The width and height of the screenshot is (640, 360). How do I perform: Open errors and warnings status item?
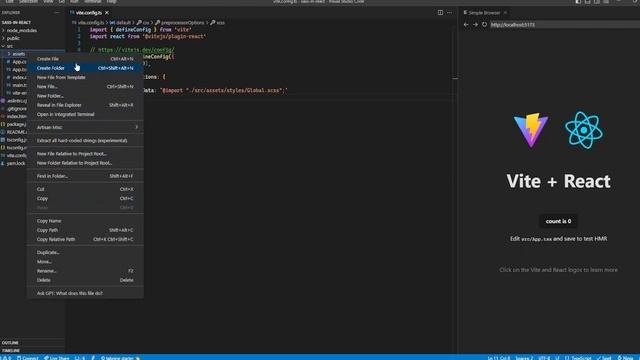[6, 358]
